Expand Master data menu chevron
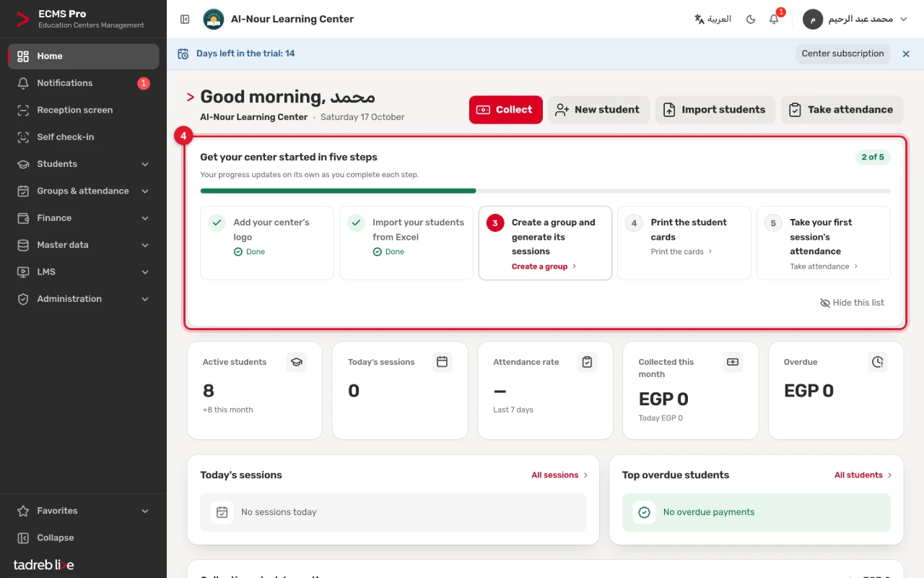Image resolution: width=924 pixels, height=578 pixels. click(x=145, y=245)
